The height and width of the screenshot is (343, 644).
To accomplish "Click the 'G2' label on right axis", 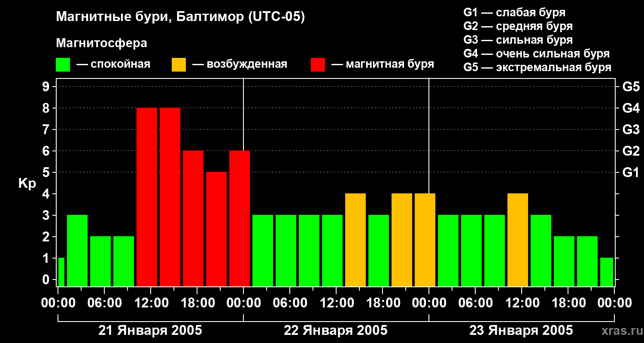I will click(631, 151).
